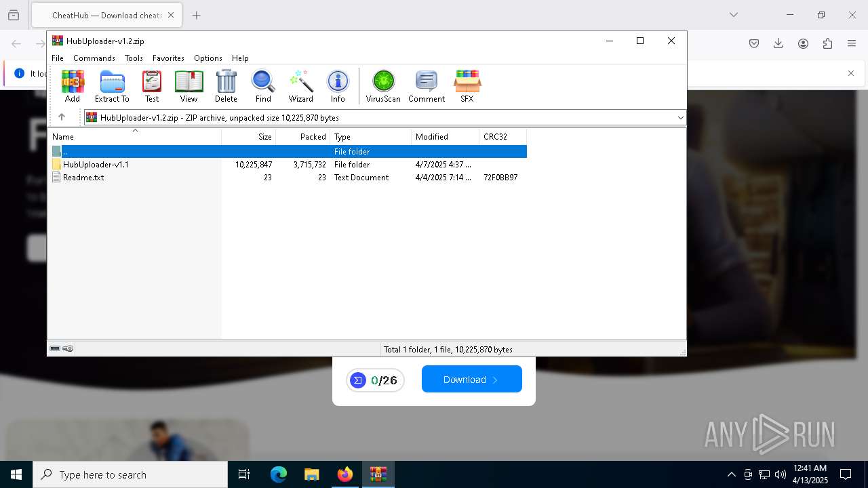868x488 pixels.
Task: Open Firefox extensions puzzle icon
Action: (x=827, y=43)
